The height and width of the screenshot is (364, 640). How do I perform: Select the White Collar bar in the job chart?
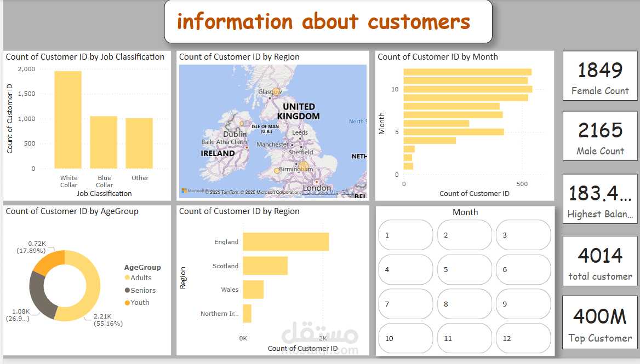click(68, 119)
